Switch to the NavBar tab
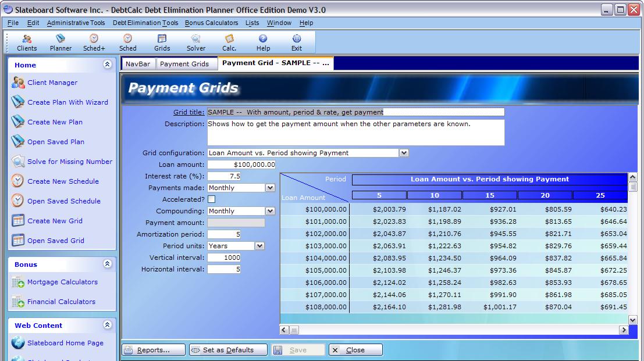The width and height of the screenshot is (644, 361). click(x=138, y=64)
